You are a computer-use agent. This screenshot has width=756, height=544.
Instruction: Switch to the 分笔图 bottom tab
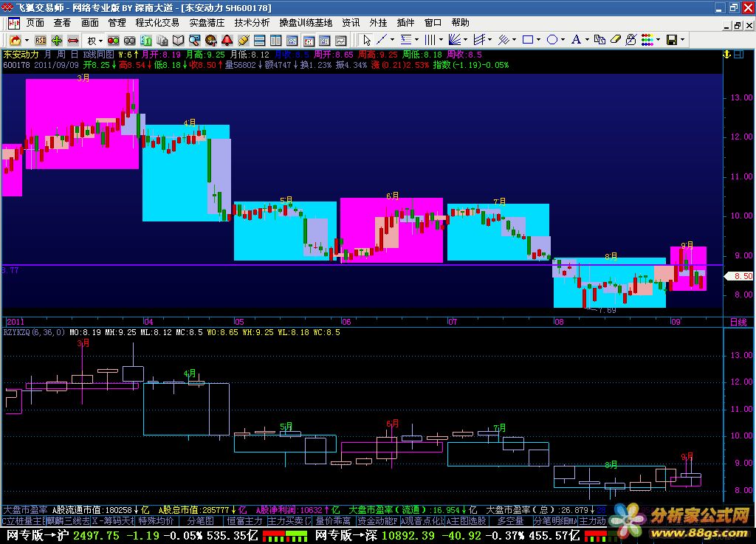(201, 521)
